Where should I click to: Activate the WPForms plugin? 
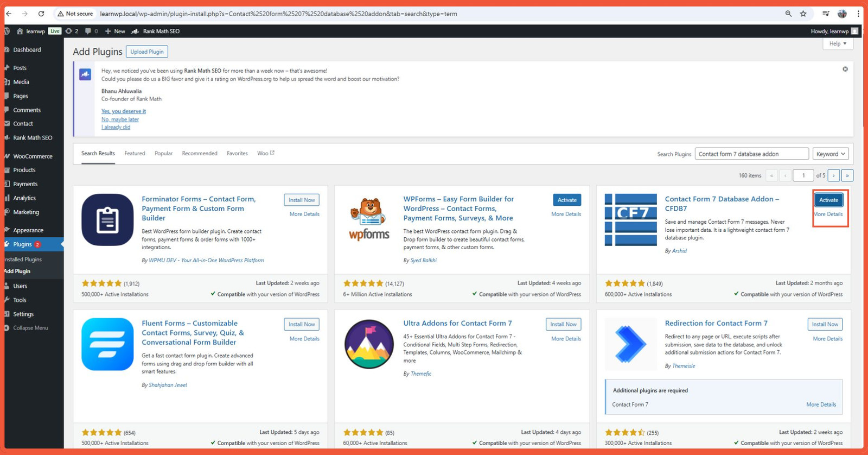[x=567, y=200]
